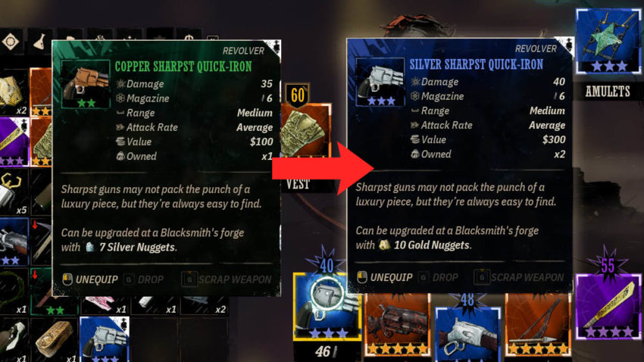Open the AMULETS category label

click(x=608, y=91)
